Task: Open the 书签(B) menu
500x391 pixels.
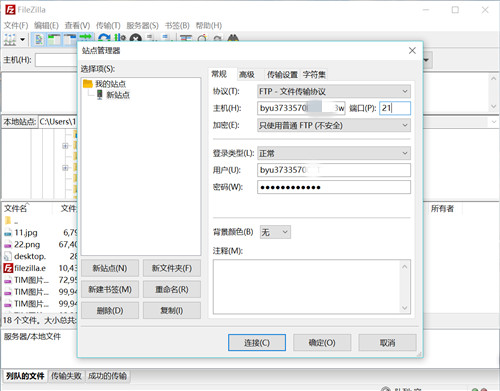Action: coord(177,25)
